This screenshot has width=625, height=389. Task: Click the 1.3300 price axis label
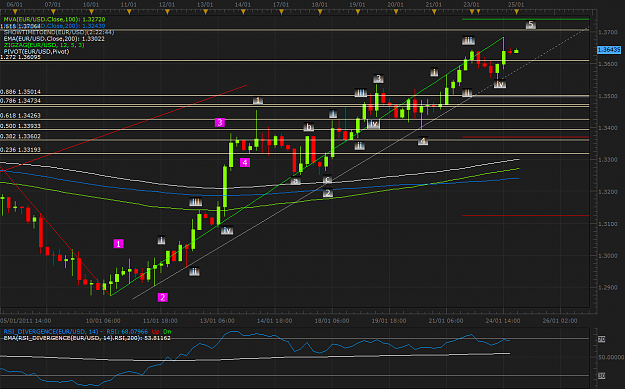pos(608,160)
